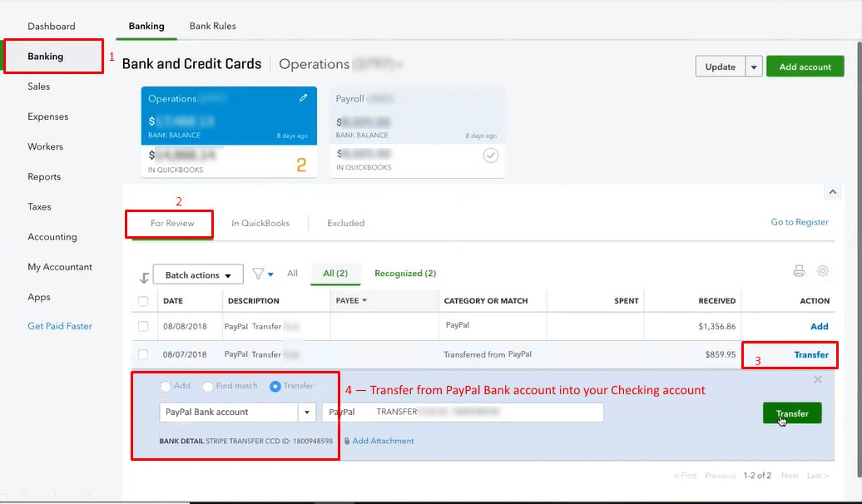
Task: Click PayPal category of the 08/08/2018 row
Action: 458,325
